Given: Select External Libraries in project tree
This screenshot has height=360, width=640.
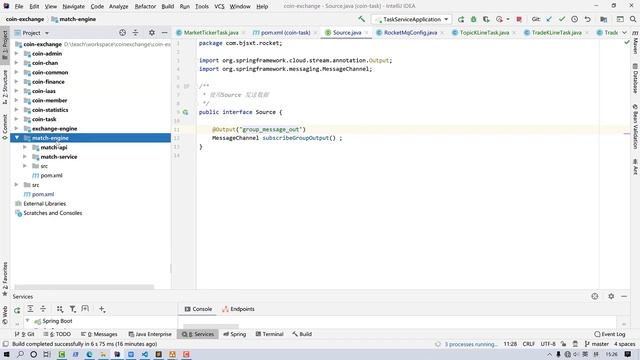Looking at the screenshot, I should (44, 204).
